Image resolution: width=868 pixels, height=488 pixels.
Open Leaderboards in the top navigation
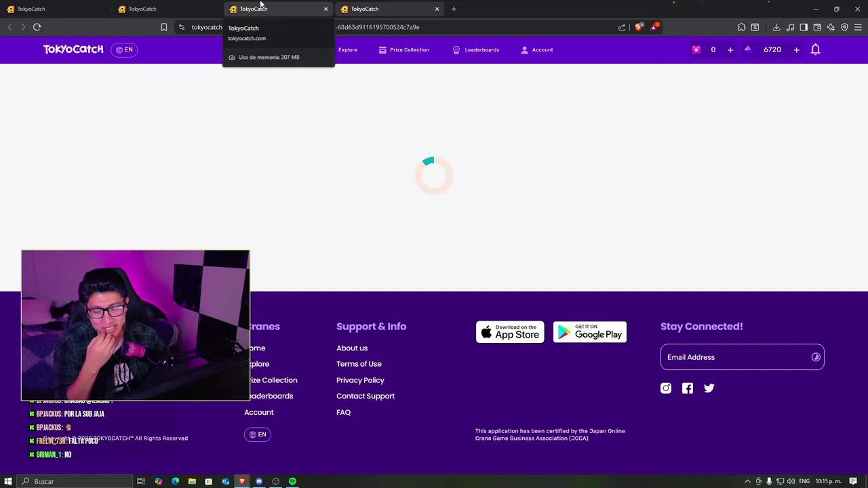click(475, 49)
